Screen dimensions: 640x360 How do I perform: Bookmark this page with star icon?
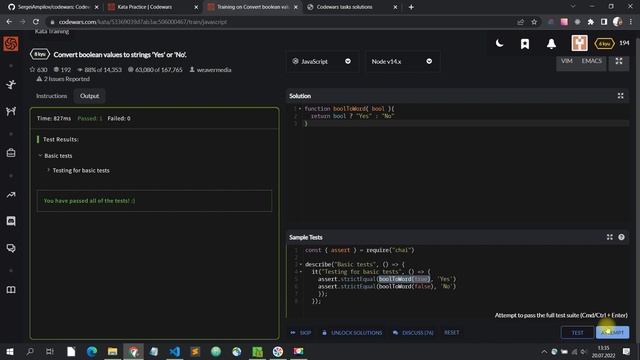534,22
